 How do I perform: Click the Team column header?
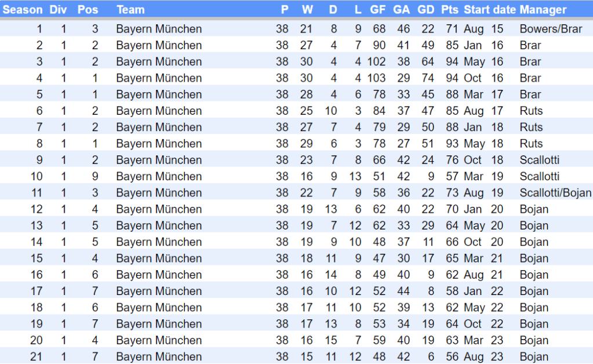tap(130, 10)
